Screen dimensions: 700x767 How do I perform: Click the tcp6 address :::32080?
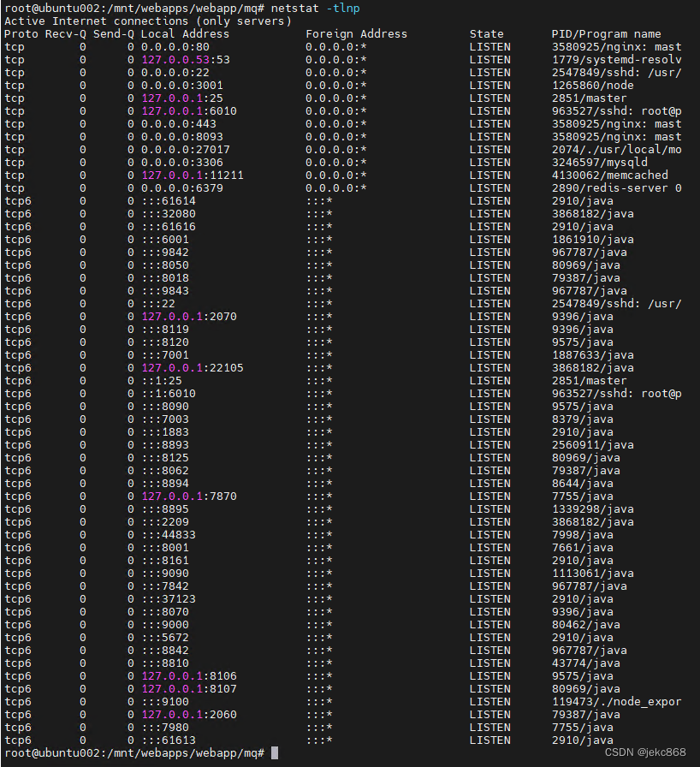[x=169, y=214]
